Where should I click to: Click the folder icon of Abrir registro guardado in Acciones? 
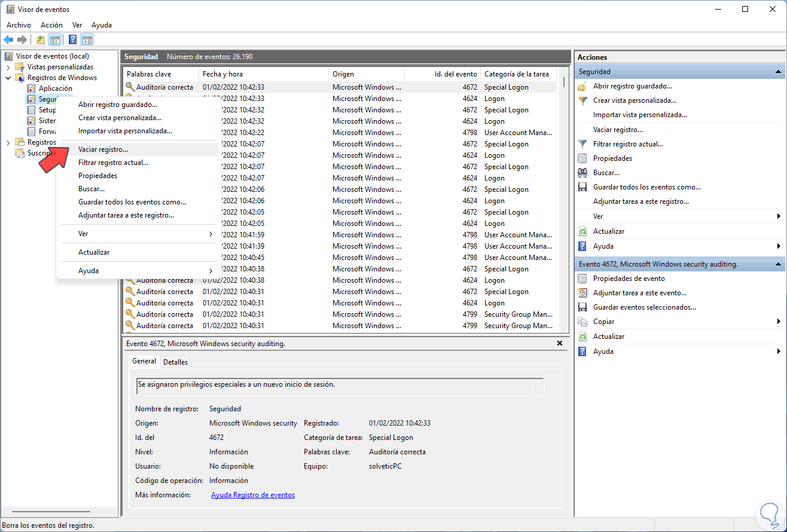tap(582, 86)
